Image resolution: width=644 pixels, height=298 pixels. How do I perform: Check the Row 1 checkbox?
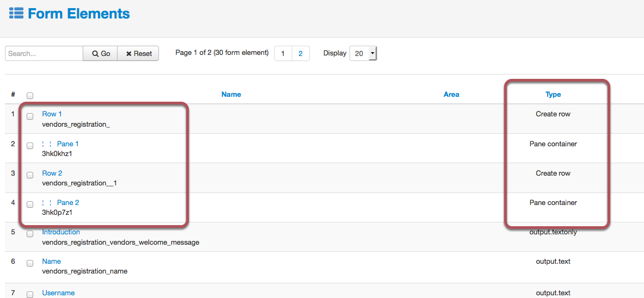tap(30, 116)
